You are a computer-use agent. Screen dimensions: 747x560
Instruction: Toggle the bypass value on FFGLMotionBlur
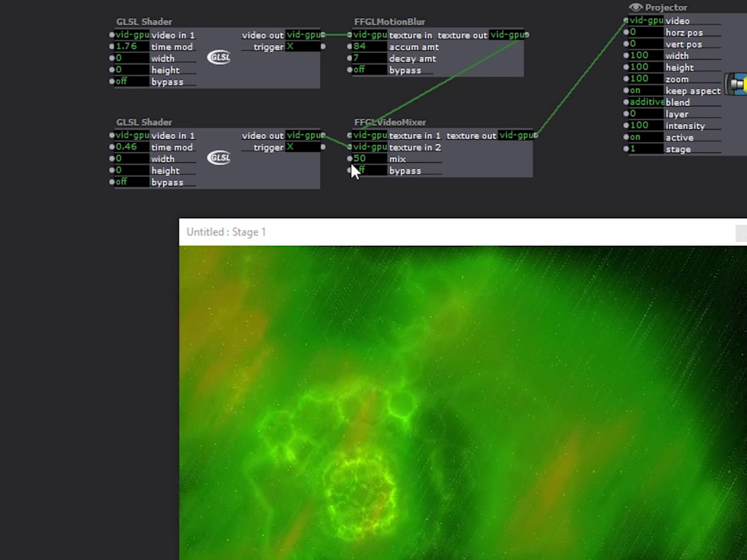click(369, 70)
